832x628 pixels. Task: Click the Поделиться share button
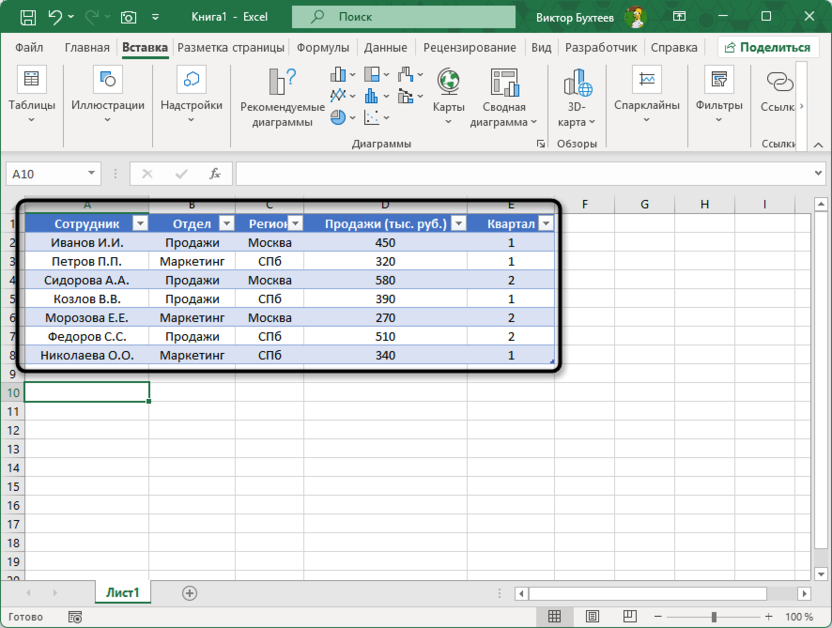767,47
